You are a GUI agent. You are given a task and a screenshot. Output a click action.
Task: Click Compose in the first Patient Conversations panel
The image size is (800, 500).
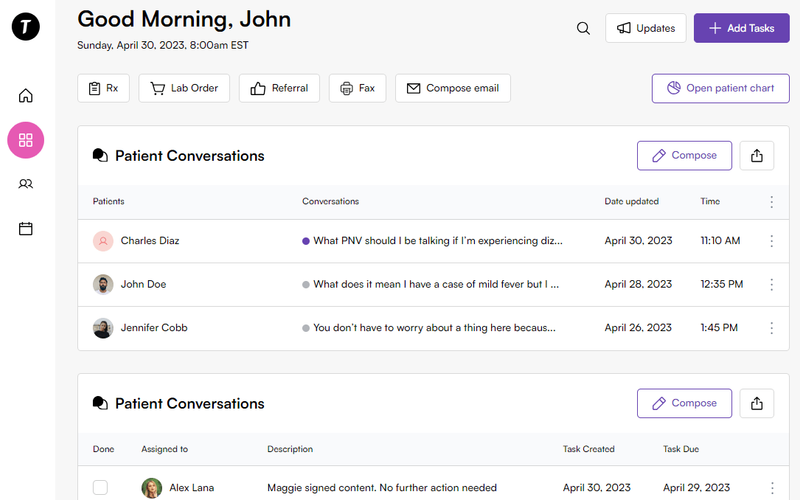684,156
